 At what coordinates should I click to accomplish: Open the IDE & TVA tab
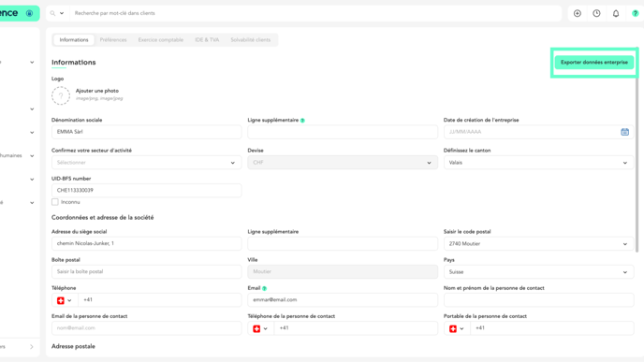[x=207, y=40]
